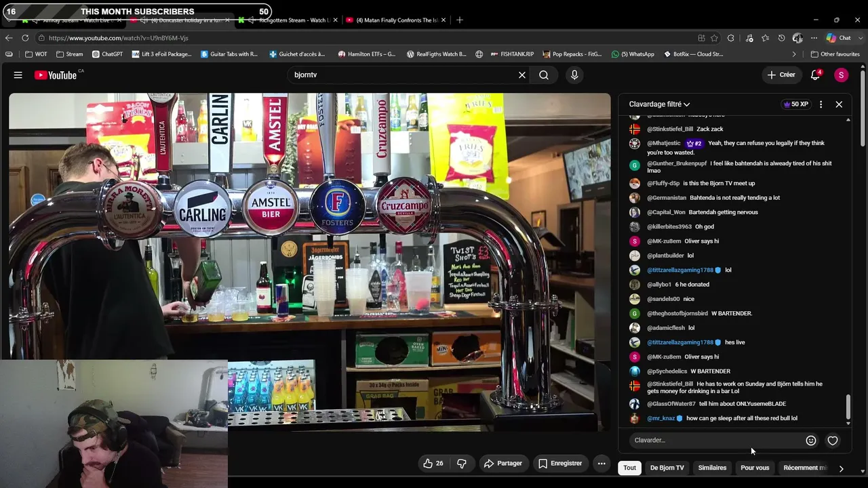View the 50 XP points badge
The width and height of the screenshot is (868, 488).
[x=795, y=104]
